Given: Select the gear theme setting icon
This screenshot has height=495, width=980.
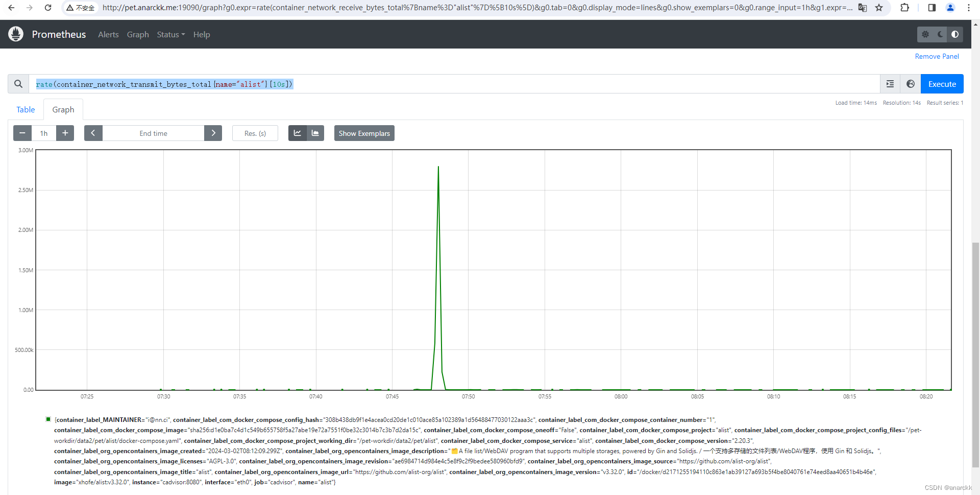Looking at the screenshot, I should tap(925, 34).
